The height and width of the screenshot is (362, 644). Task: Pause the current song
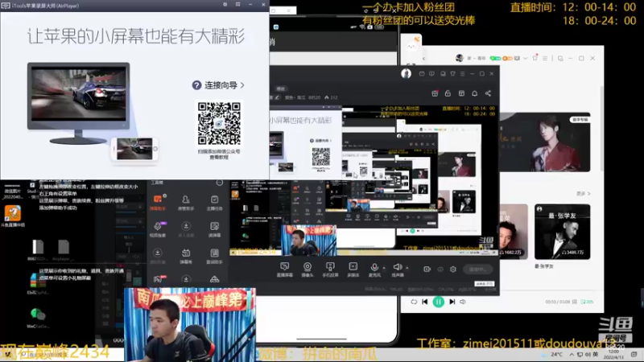click(439, 302)
